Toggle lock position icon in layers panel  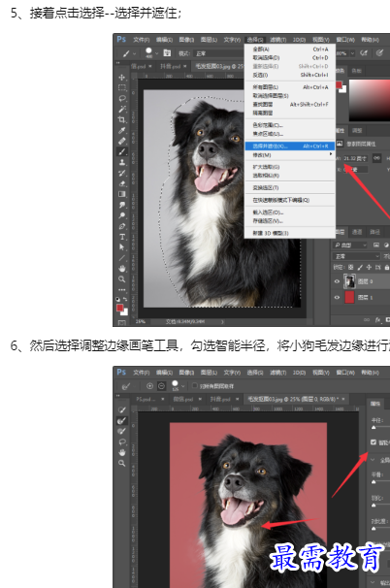coord(369,268)
